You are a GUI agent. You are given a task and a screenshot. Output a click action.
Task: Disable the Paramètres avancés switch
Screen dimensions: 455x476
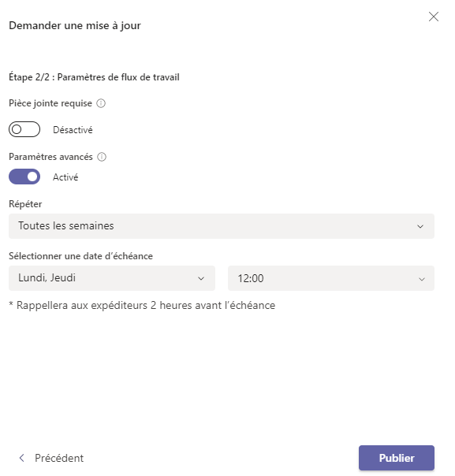pyautogui.click(x=24, y=177)
